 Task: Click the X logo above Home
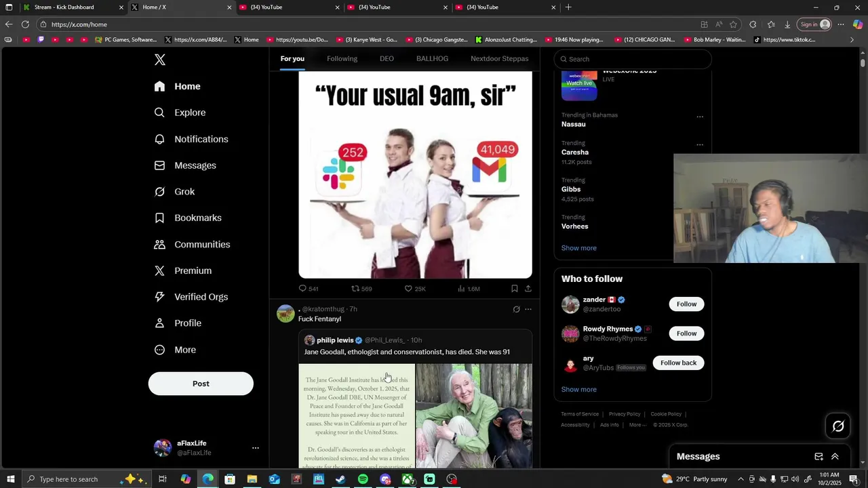160,60
